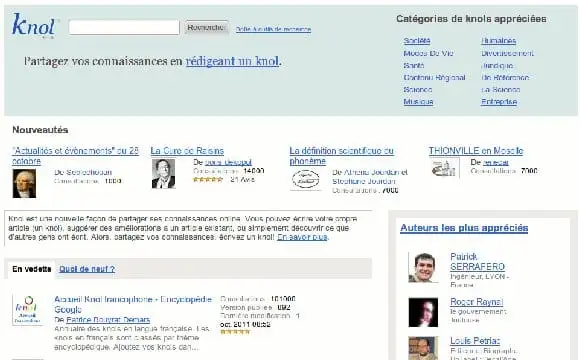
Task: Click the '101000' consultations count of Accueil Knol
Action: coord(283,299)
